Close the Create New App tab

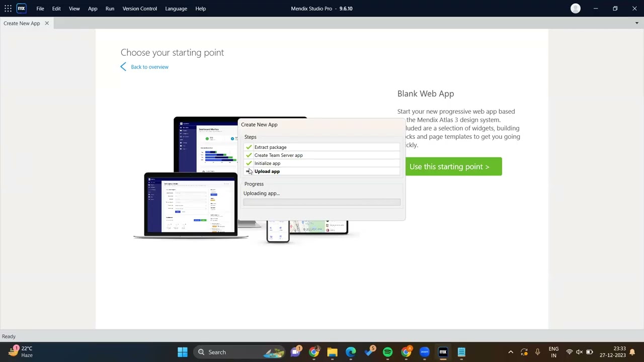pos(47,23)
